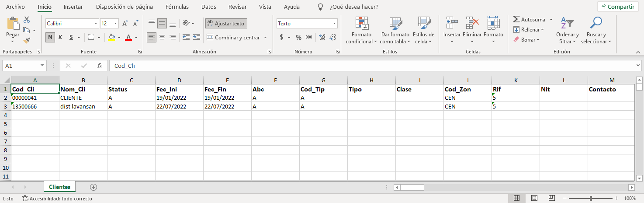This screenshot has height=203, width=644.
Task: Switch to the Clientes sheet tab
Action: pyautogui.click(x=60, y=187)
